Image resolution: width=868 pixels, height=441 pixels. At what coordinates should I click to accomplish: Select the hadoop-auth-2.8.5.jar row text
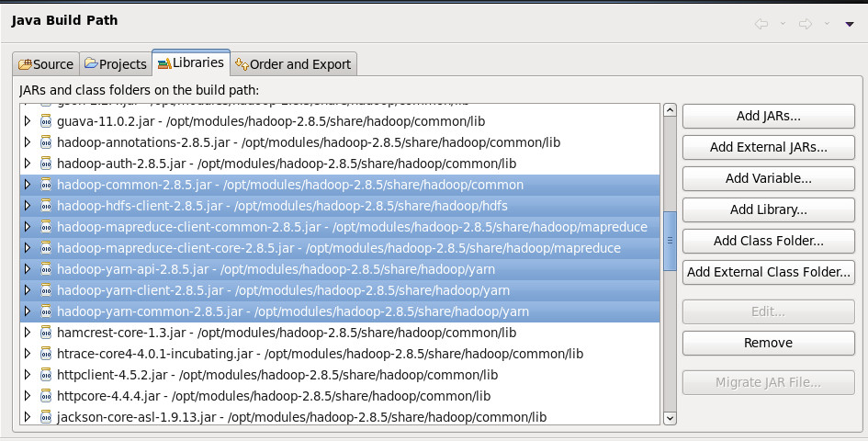pyautogui.click(x=287, y=164)
